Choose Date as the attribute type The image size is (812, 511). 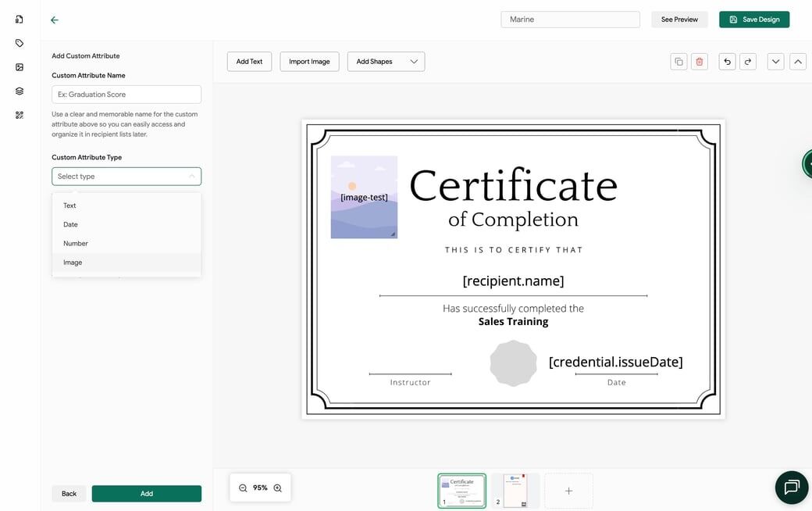126,224
